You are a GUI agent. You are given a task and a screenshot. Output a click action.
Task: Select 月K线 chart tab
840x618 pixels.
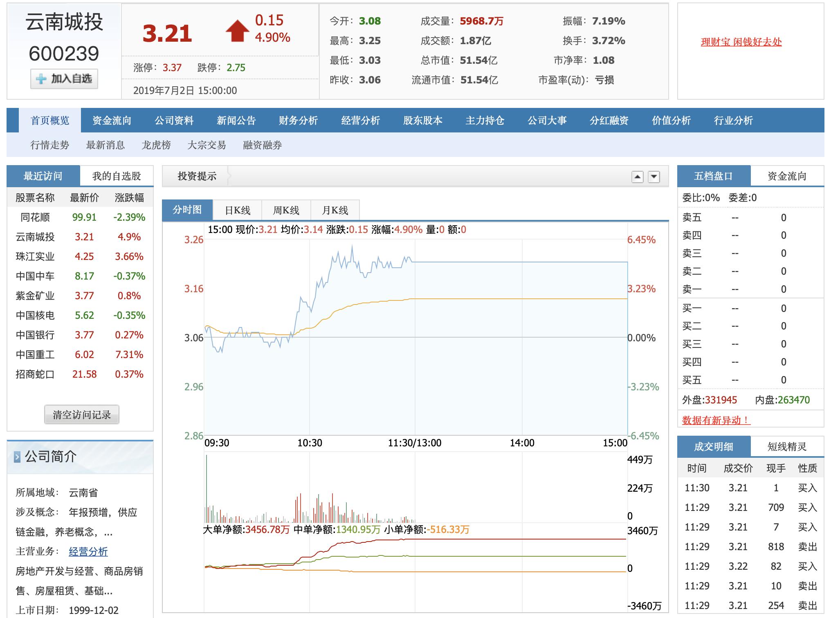click(x=335, y=210)
